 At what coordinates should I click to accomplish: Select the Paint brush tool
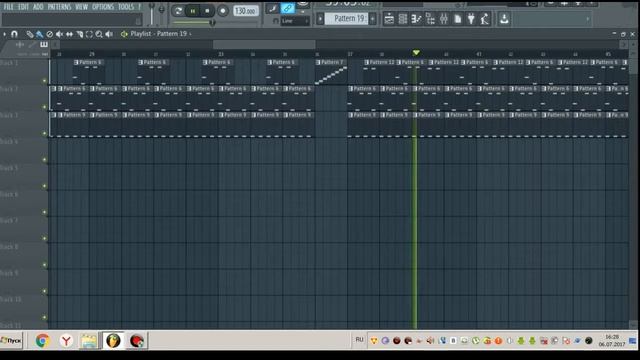click(x=40, y=34)
